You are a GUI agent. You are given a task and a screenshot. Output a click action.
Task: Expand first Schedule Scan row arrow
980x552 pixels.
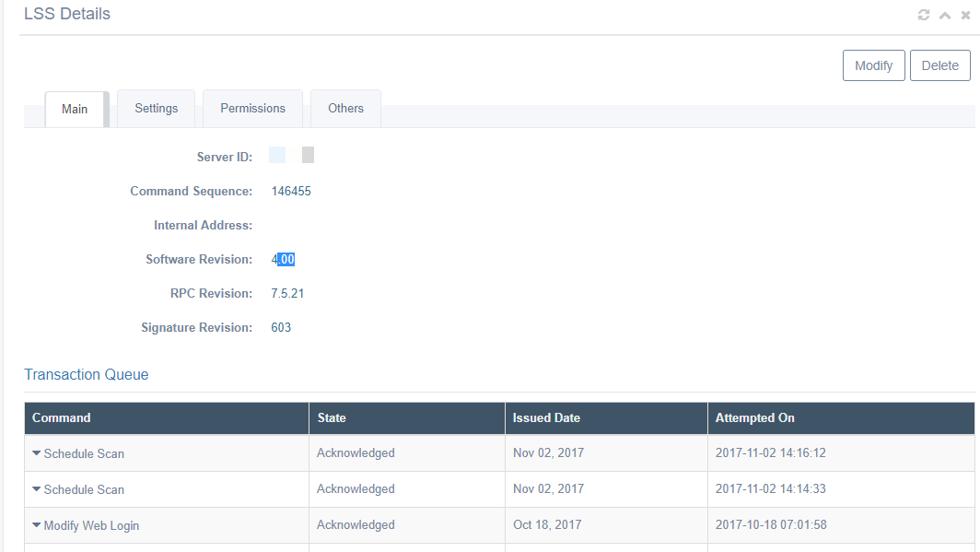point(36,453)
